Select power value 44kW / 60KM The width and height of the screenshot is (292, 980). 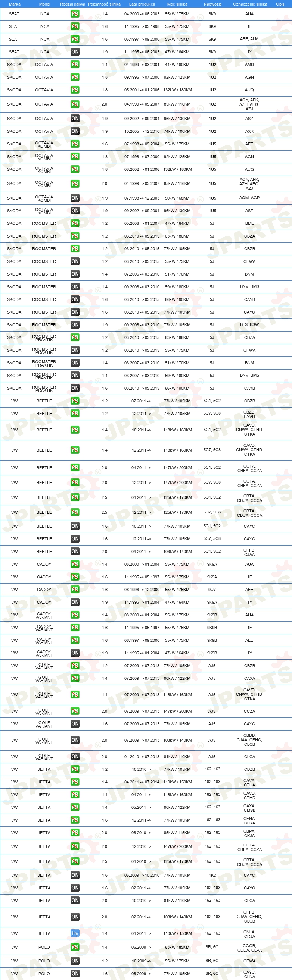(177, 65)
